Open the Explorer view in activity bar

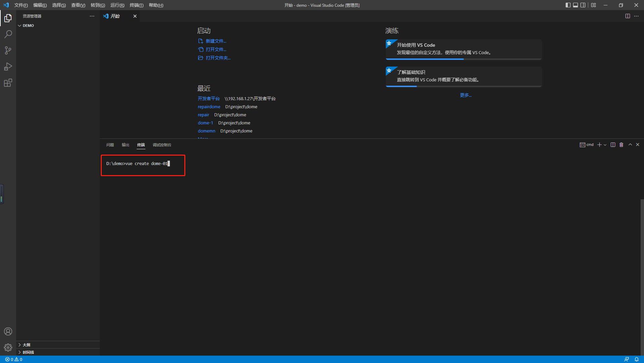(x=8, y=18)
